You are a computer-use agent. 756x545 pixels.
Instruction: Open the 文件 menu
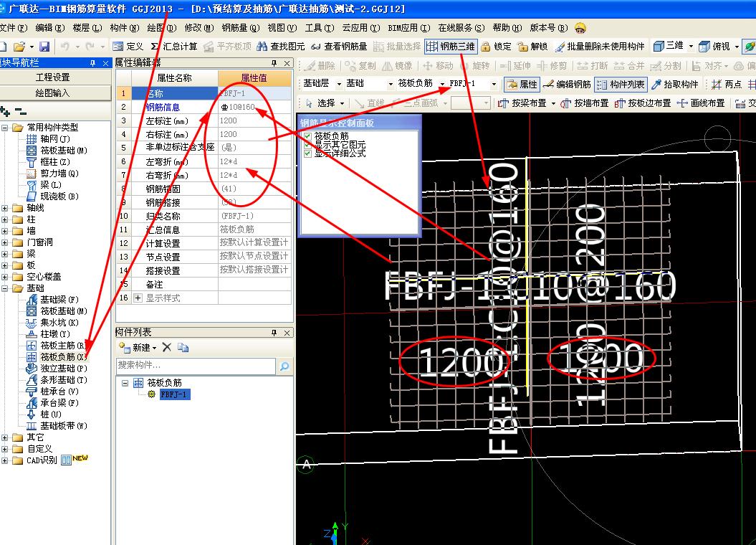(x=14, y=28)
